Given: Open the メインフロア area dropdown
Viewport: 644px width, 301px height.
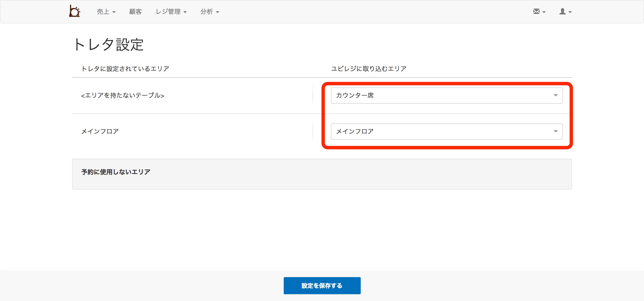Looking at the screenshot, I should [447, 131].
